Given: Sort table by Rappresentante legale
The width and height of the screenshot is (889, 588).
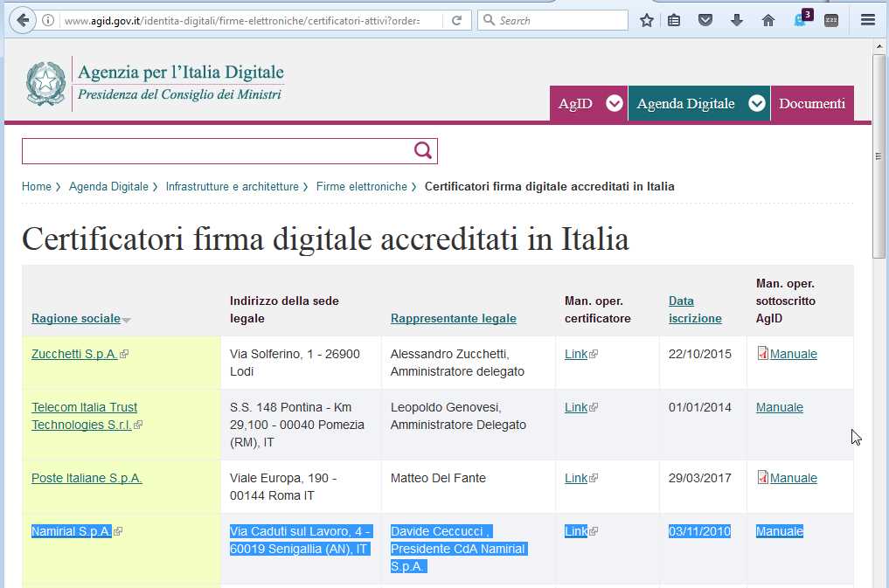Looking at the screenshot, I should 454,318.
